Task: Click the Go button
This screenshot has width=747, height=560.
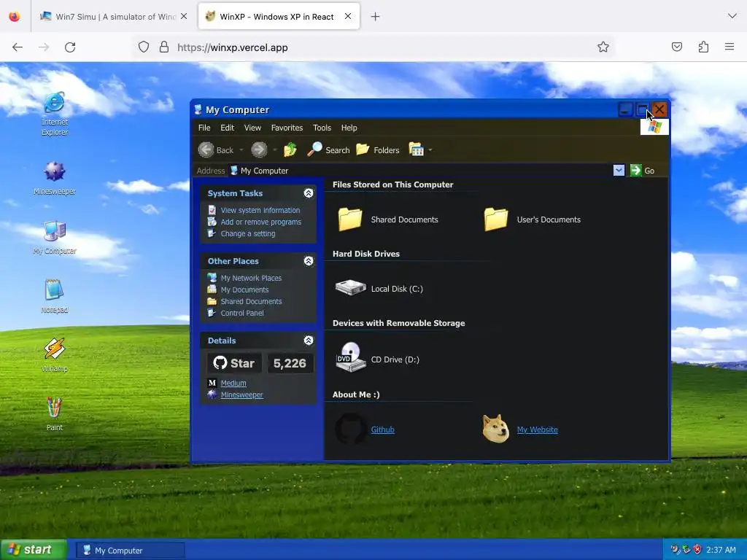Action: pyautogui.click(x=642, y=171)
